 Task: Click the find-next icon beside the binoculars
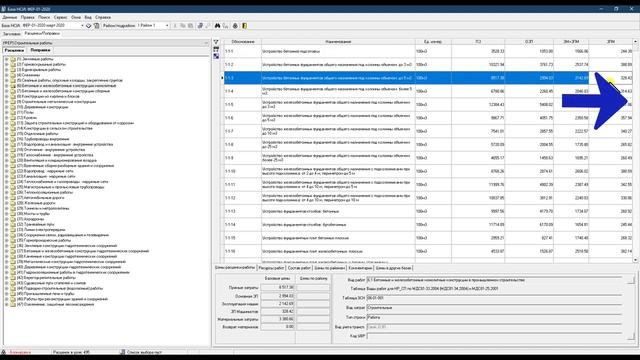click(x=225, y=26)
